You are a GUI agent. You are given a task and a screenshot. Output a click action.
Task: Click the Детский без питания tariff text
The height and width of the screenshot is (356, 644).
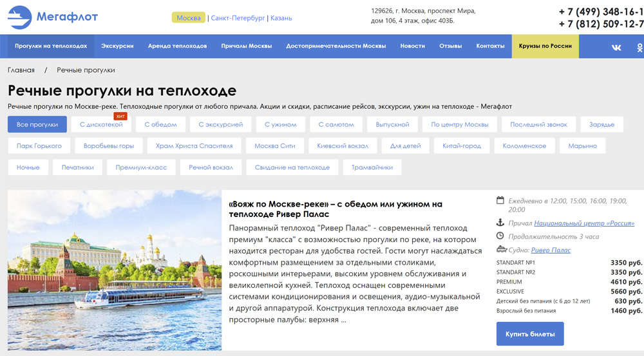pos(544,301)
